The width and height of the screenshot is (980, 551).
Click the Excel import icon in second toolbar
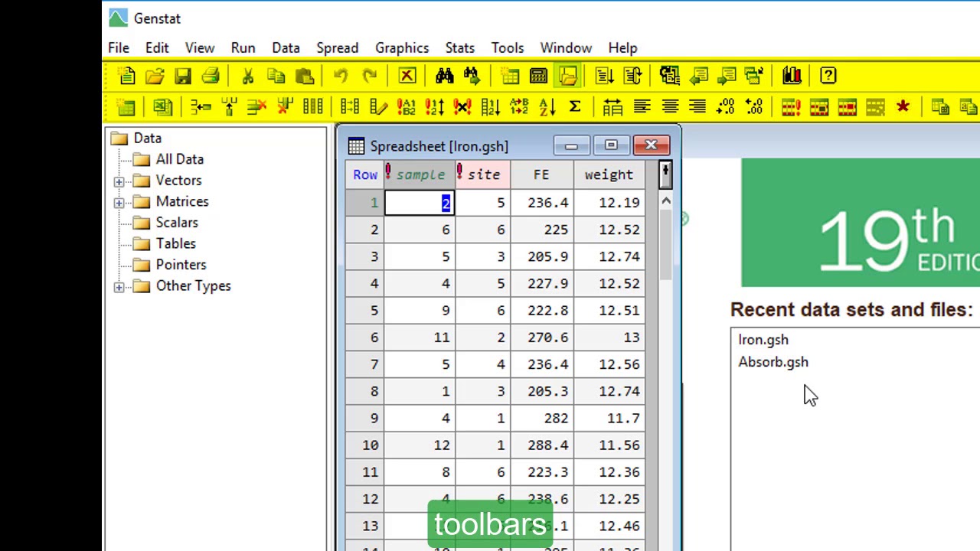point(162,107)
